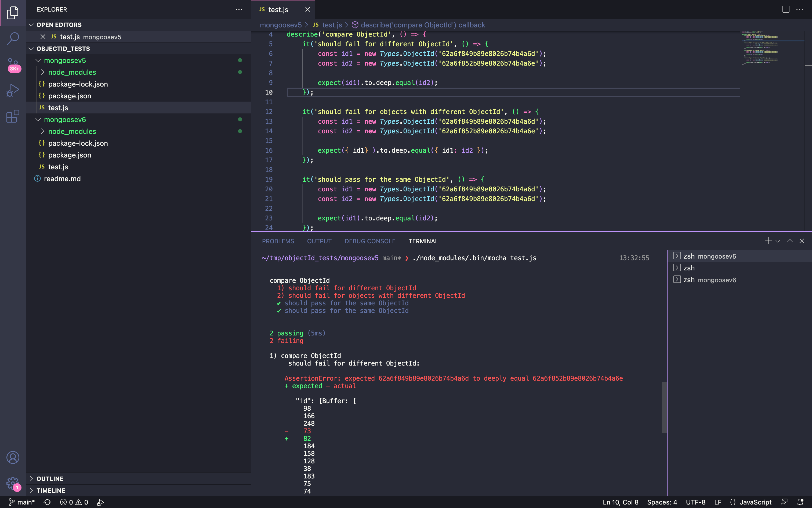Switch to the Problems tab
This screenshot has width=812, height=508.
point(278,241)
